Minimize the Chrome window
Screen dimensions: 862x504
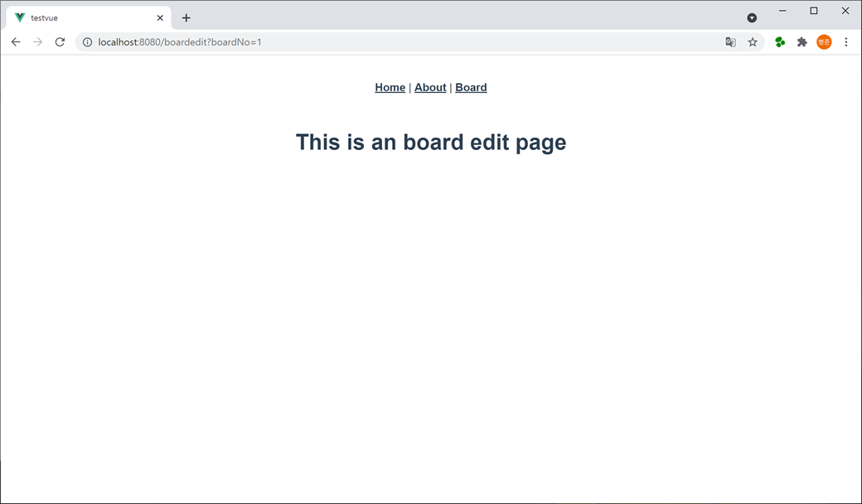pyautogui.click(x=782, y=11)
